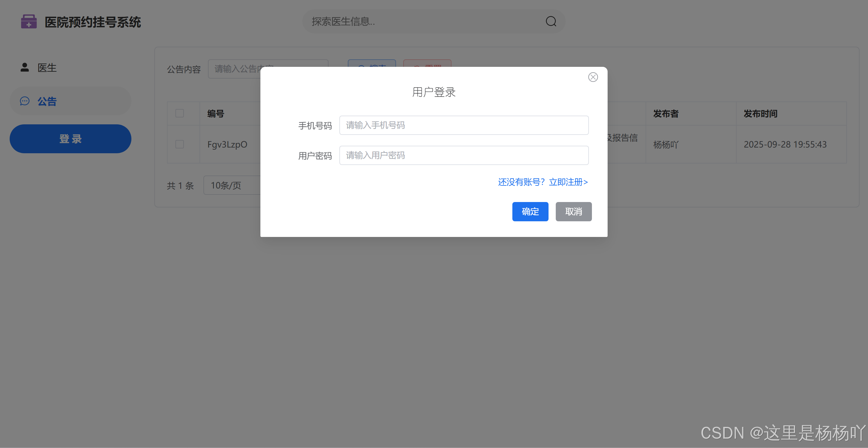Select the 公告 menu item
This screenshot has width=868, height=448.
[x=47, y=101]
